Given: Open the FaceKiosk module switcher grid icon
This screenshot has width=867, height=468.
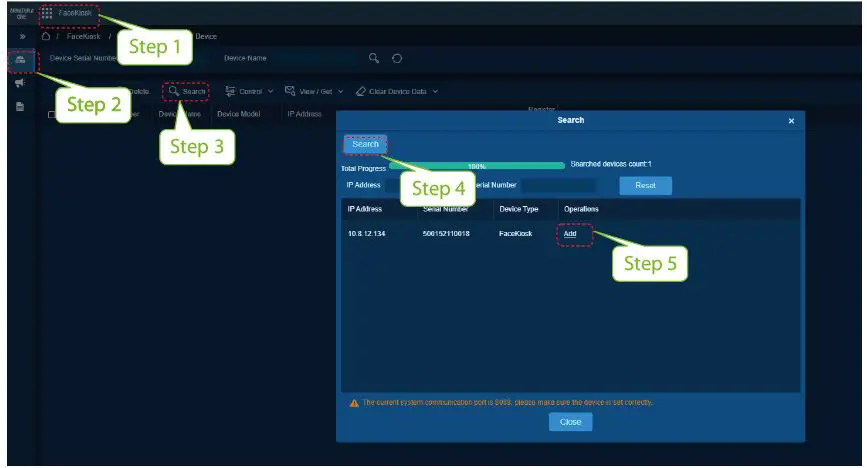Looking at the screenshot, I should point(47,13).
